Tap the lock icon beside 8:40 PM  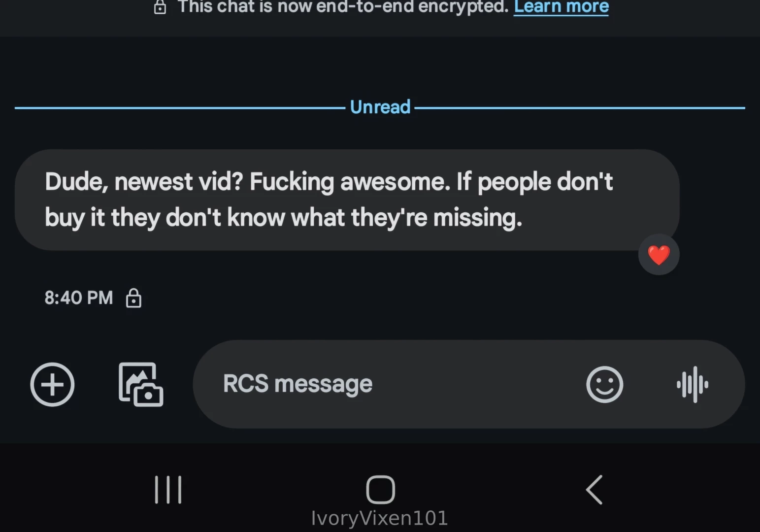point(133,298)
